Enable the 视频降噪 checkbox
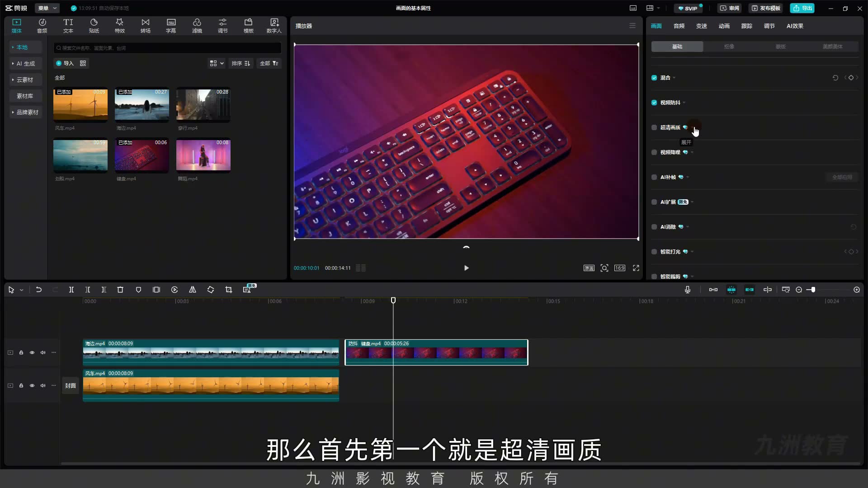Screen dimensions: 868x488 [654, 152]
